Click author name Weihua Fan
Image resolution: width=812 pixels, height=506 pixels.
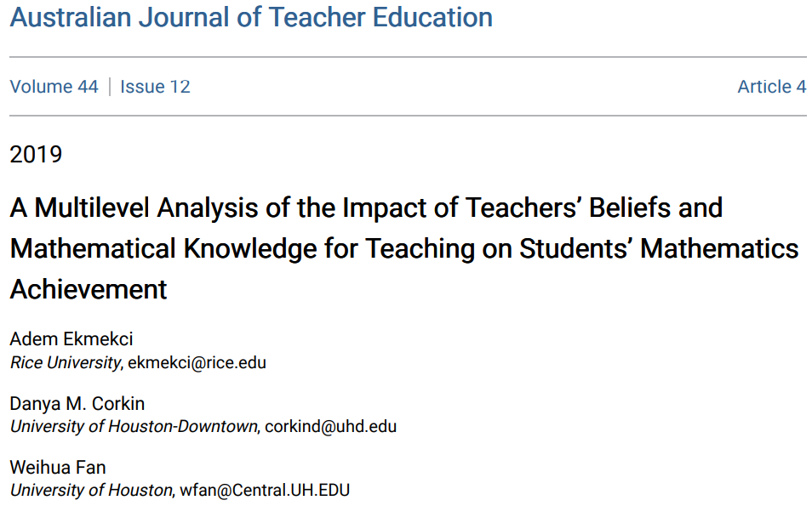click(58, 467)
